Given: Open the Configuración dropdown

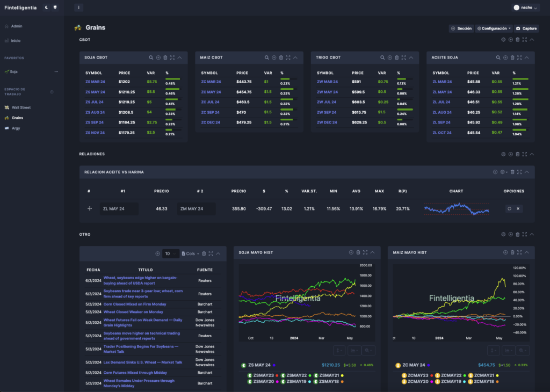Looking at the screenshot, I should click(x=494, y=28).
